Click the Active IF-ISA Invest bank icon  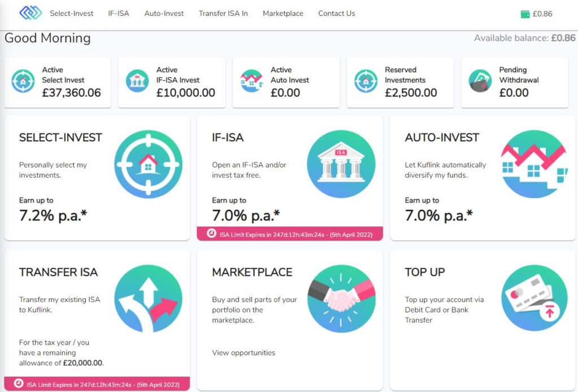[137, 81]
